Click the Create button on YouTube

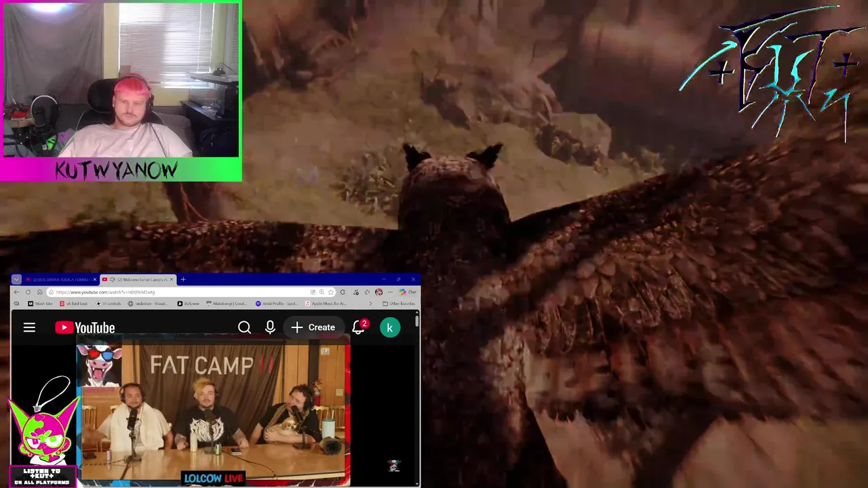coord(313,327)
